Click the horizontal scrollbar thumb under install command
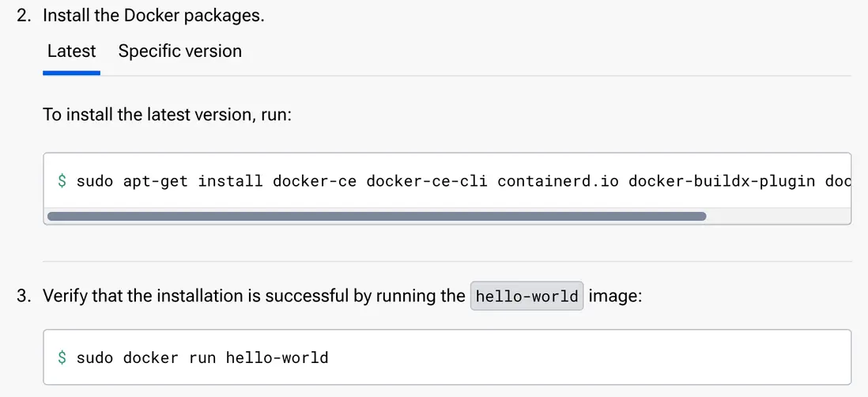The width and height of the screenshot is (868, 397). click(x=376, y=215)
